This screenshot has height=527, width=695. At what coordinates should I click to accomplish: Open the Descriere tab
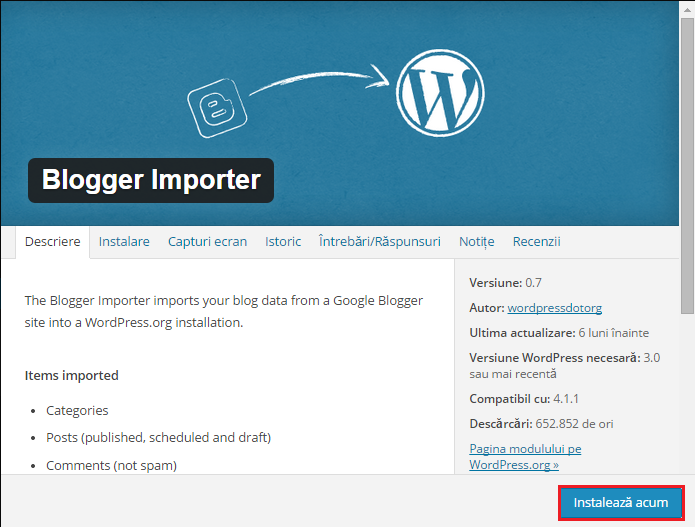(53, 242)
